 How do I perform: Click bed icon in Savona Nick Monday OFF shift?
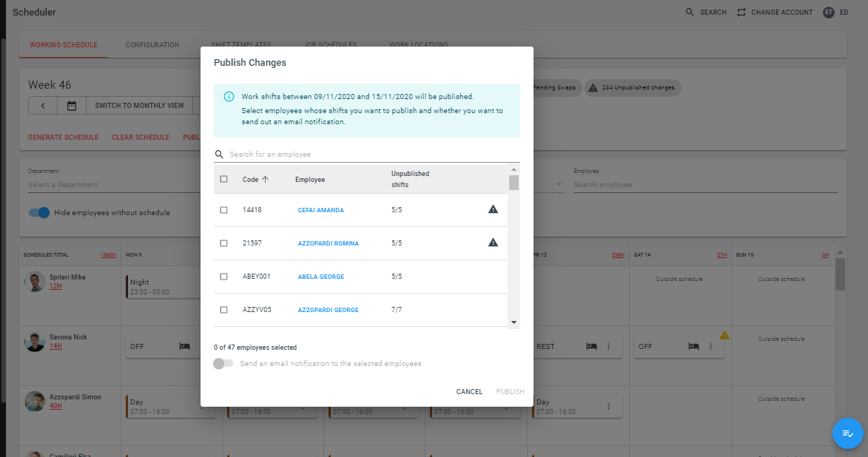184,346
